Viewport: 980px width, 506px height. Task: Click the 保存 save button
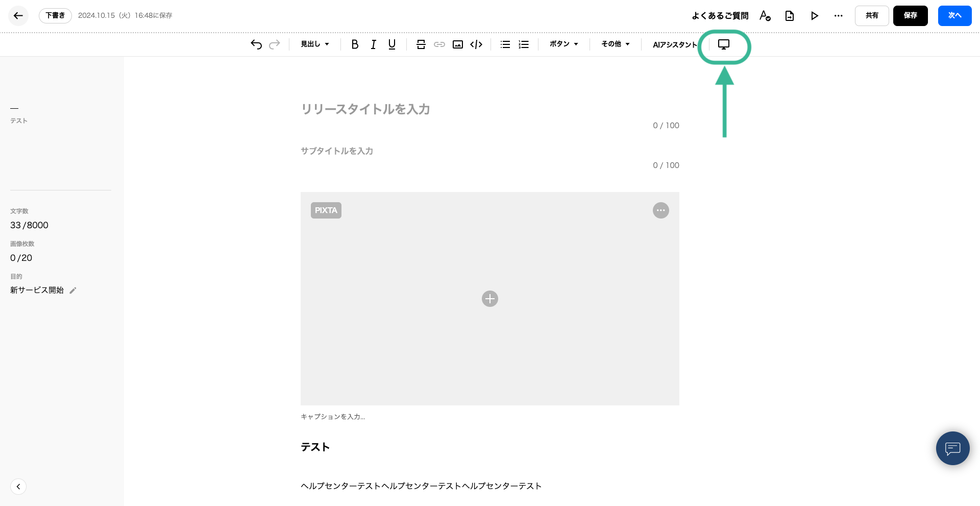pos(910,16)
